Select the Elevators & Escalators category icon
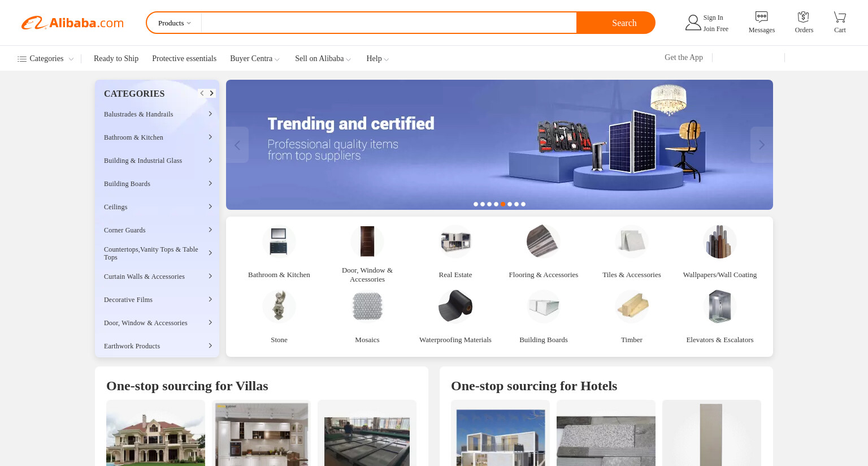The image size is (868, 466). click(x=719, y=307)
